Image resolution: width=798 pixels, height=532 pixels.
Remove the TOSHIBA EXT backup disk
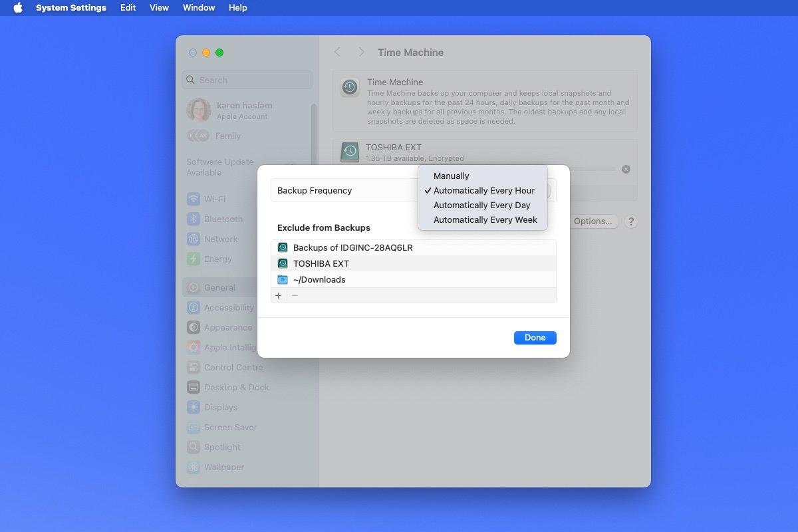click(x=626, y=170)
